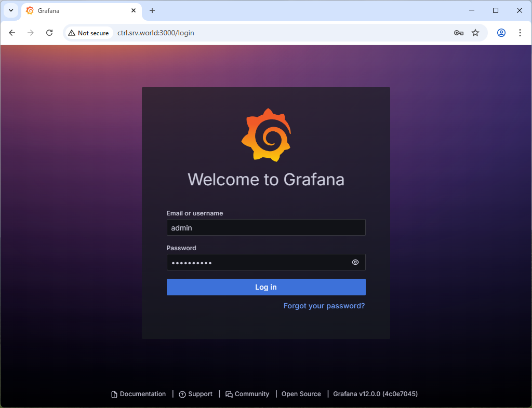The image size is (532, 408).
Task: Open the Chrome three-dot menu
Action: point(520,33)
